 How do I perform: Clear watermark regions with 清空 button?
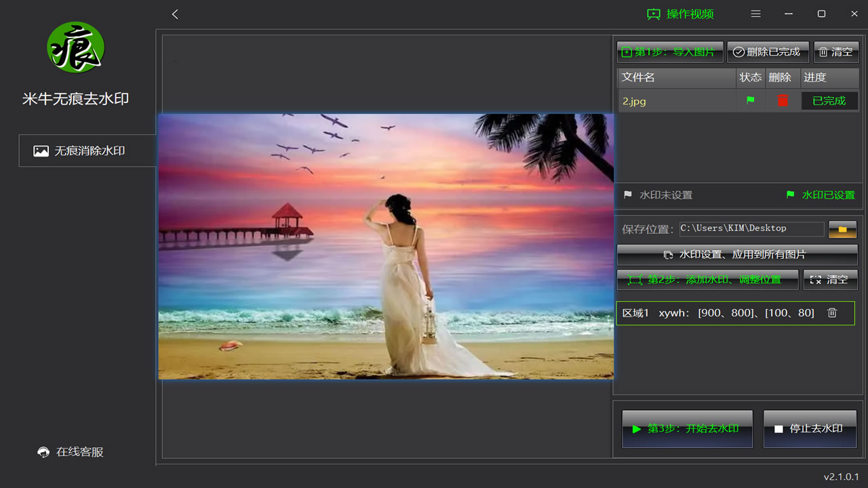[830, 279]
